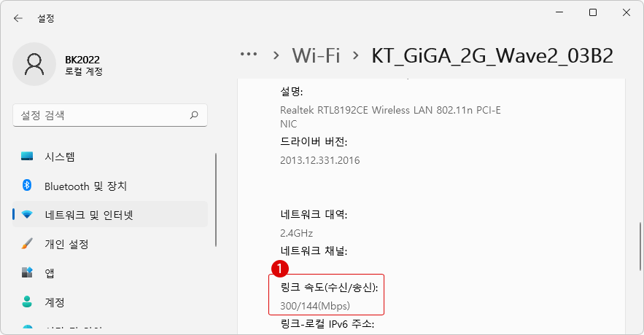Image resolution: width=644 pixels, height=335 pixels.
Task: Select the 네트워크 및 인터넷 Wi-Fi icon
Action: click(x=27, y=214)
